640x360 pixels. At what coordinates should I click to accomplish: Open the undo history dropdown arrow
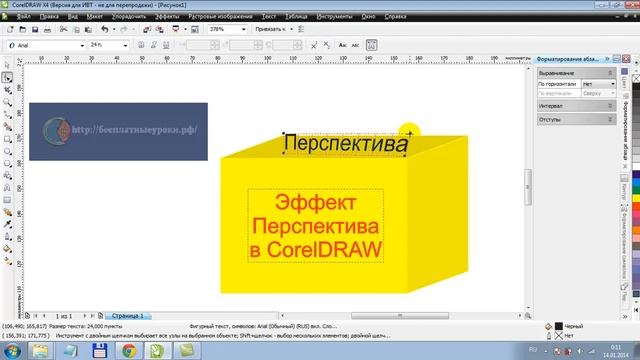114,29
